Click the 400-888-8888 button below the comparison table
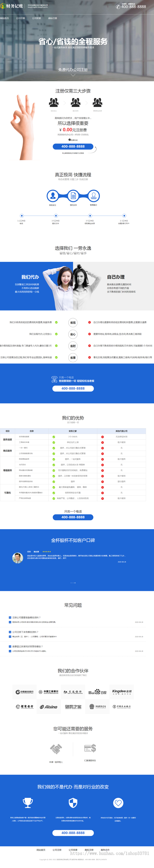 73,517
